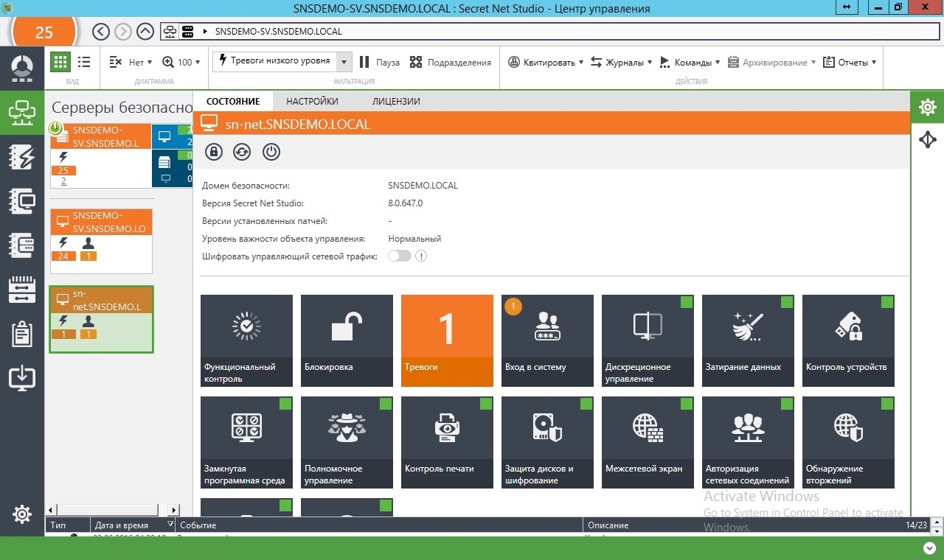Expand the Журналы dropdown menu
Viewport: 944px width, 560px height.
point(622,63)
